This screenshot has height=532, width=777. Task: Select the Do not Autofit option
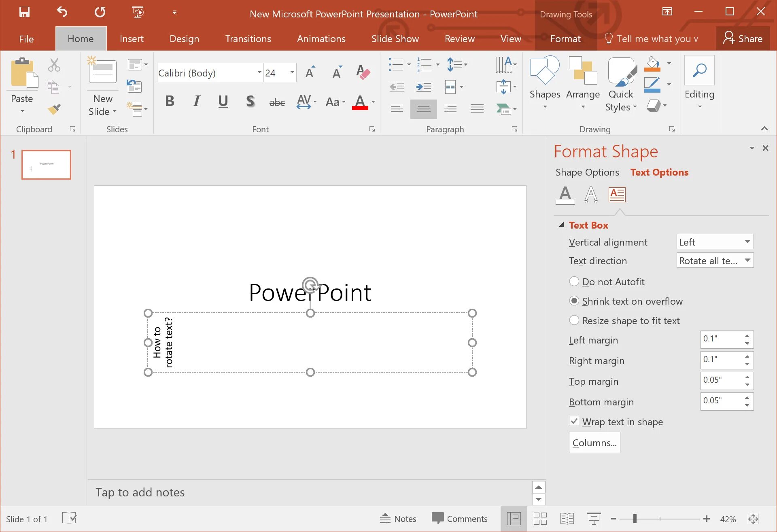click(574, 282)
